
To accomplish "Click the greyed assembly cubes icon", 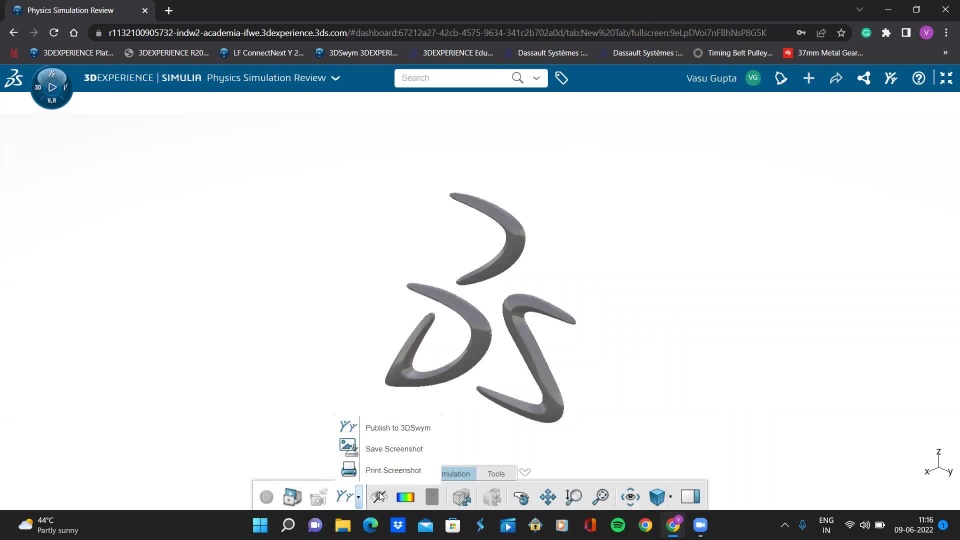I will pyautogui.click(x=492, y=497).
